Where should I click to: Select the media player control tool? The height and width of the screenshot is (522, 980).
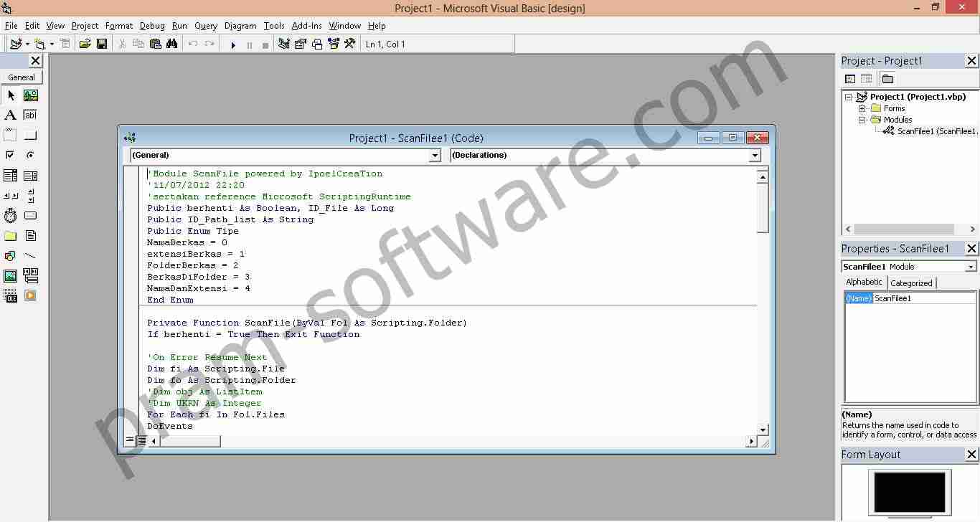coord(31,296)
